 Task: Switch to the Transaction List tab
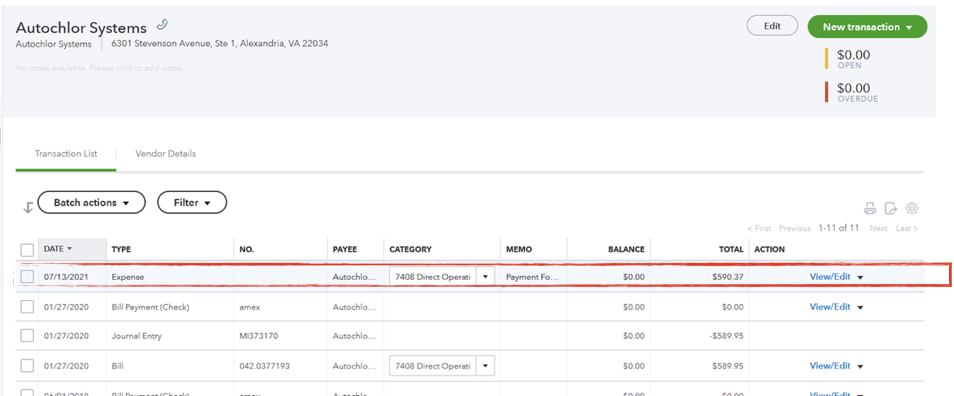tap(66, 154)
